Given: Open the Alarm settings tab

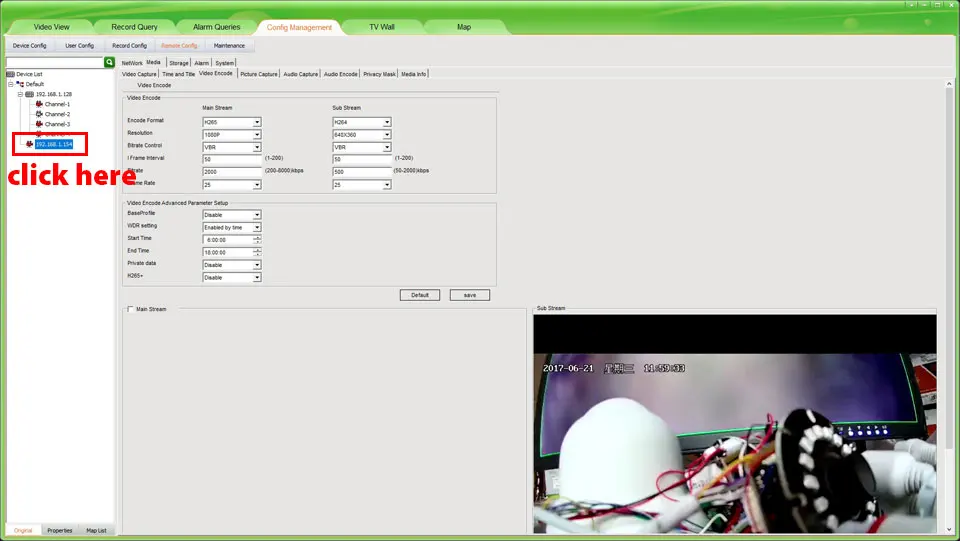Looking at the screenshot, I should pyautogui.click(x=201, y=63).
